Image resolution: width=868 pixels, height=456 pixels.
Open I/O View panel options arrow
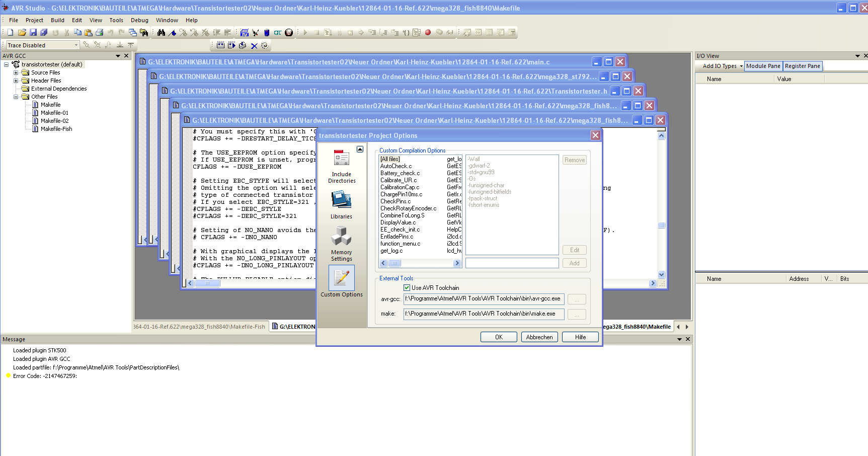[x=857, y=56]
